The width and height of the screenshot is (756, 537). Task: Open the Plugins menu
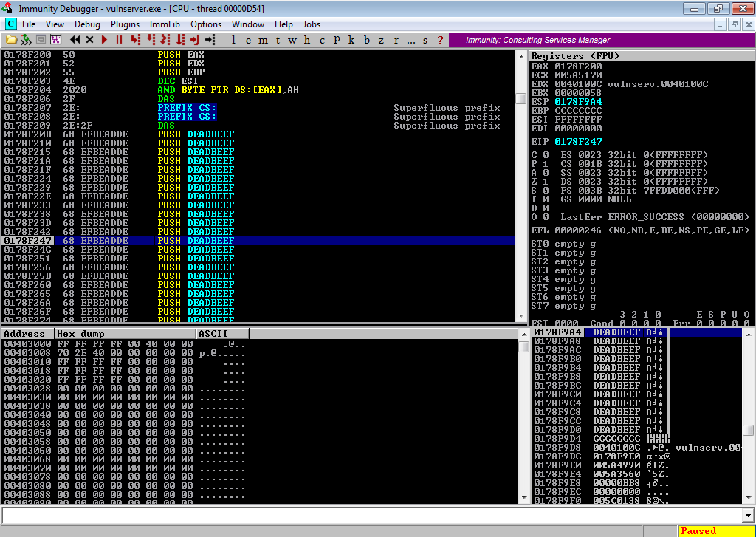point(125,24)
